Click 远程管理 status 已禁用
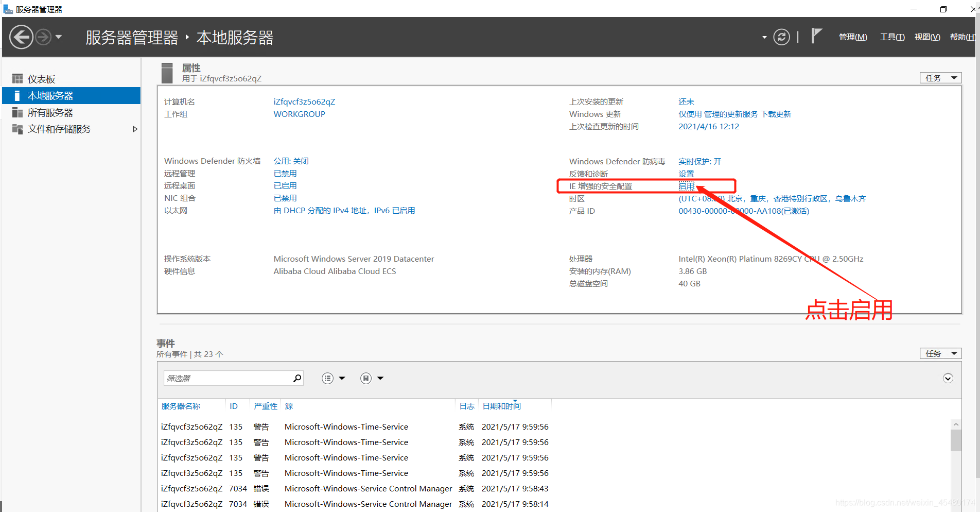The height and width of the screenshot is (512, 980). click(x=285, y=174)
